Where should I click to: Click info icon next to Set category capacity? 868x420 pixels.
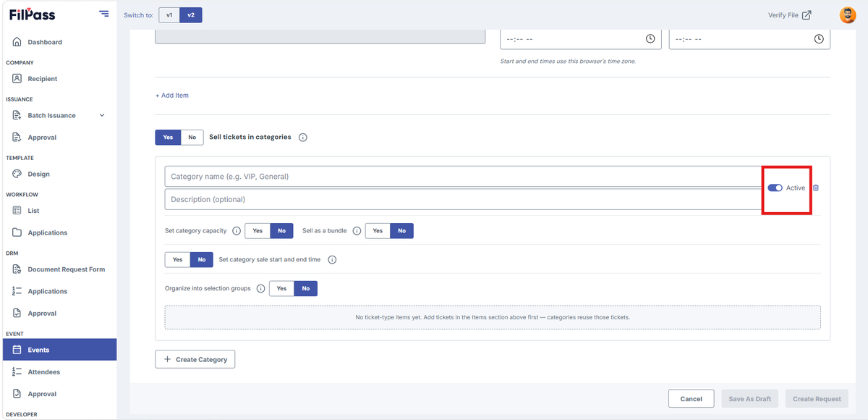click(x=237, y=231)
